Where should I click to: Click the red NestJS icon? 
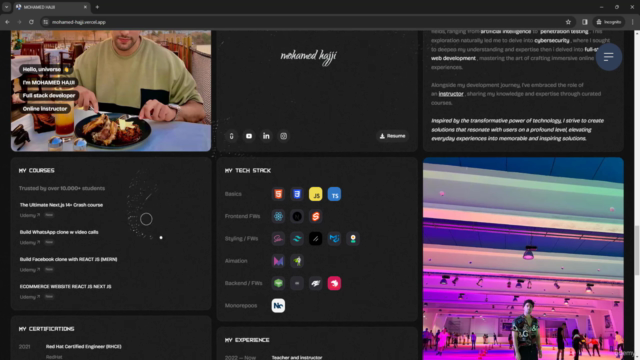[x=334, y=283]
